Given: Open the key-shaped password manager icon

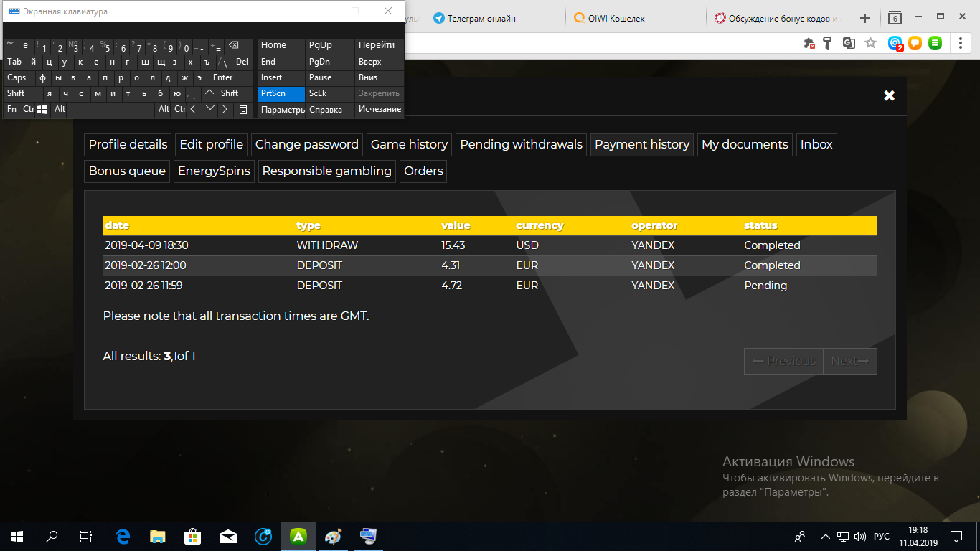Looking at the screenshot, I should pyautogui.click(x=829, y=43).
